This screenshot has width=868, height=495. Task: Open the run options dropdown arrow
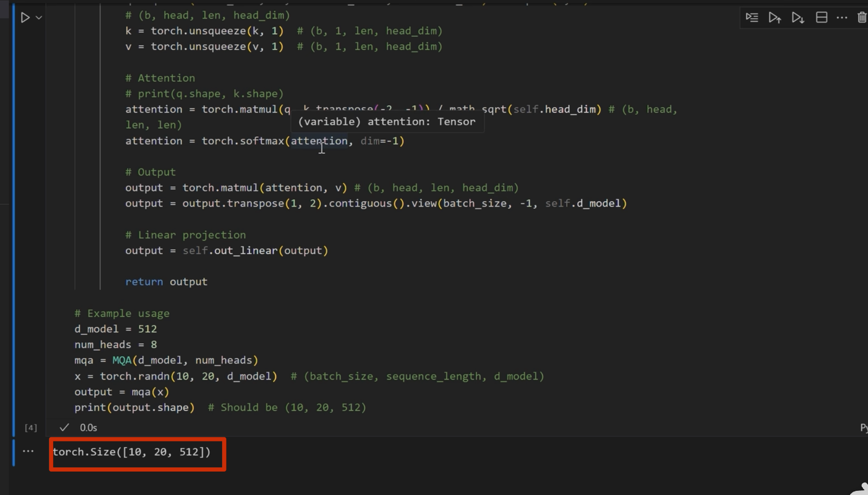(x=39, y=18)
